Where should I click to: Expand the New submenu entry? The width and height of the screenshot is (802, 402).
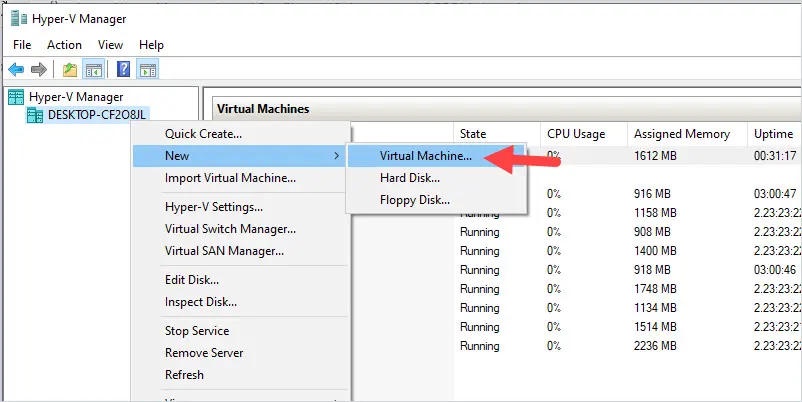240,156
